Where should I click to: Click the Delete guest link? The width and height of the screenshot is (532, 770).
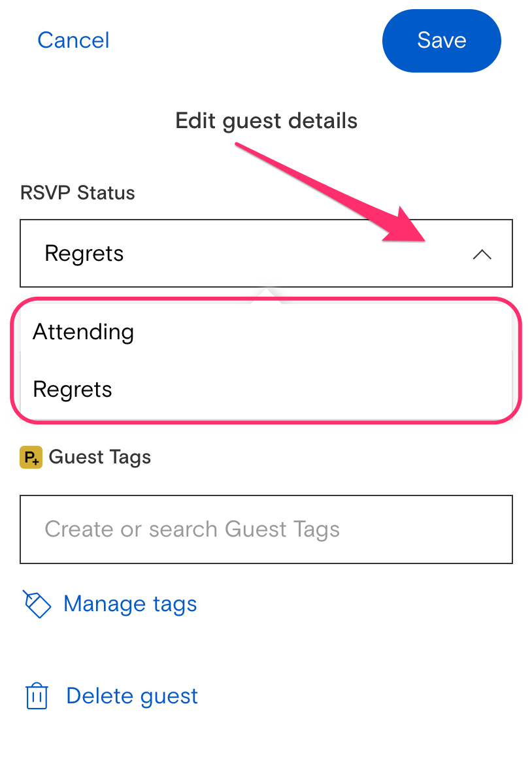pos(112,696)
